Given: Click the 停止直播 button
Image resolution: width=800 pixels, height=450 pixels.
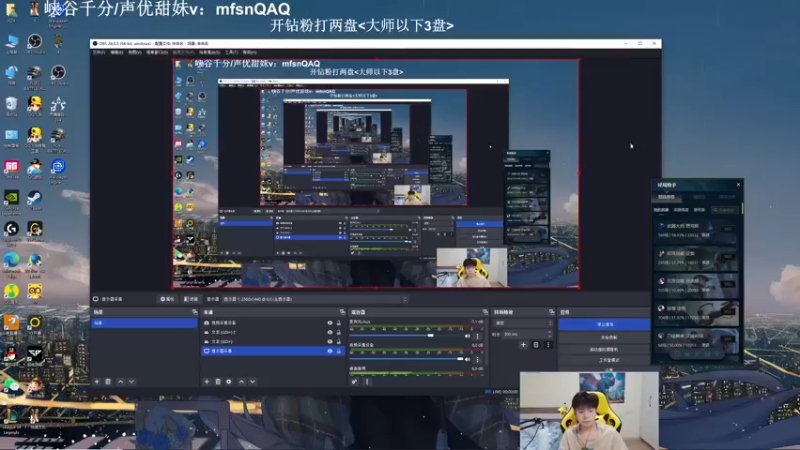Looking at the screenshot, I should 605,324.
